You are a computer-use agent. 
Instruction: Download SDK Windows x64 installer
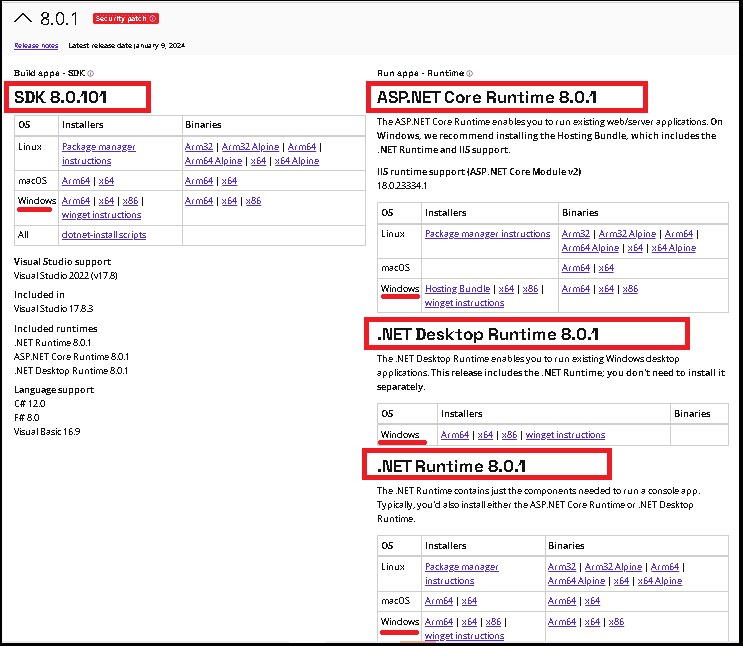106,200
